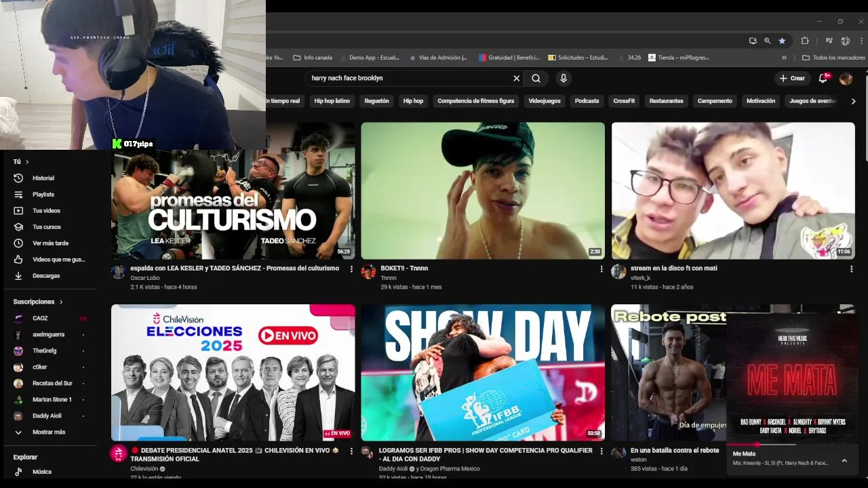Open Descargas in the sidebar
The image size is (868, 488).
point(46,276)
